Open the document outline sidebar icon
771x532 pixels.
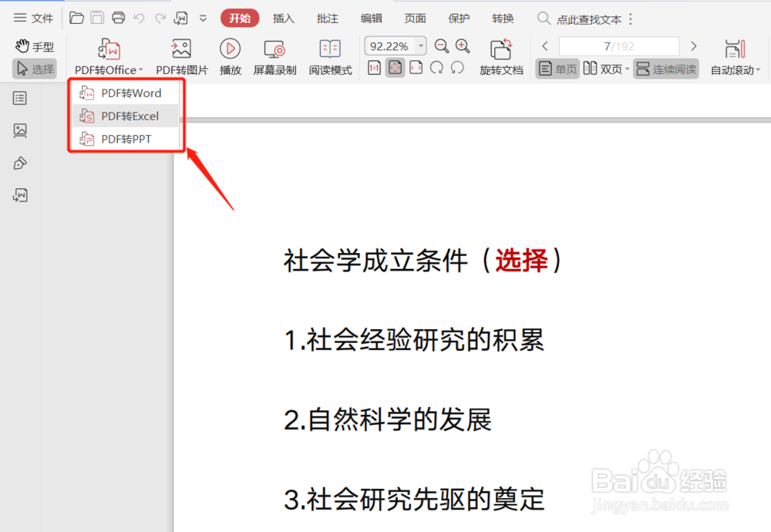click(19, 98)
